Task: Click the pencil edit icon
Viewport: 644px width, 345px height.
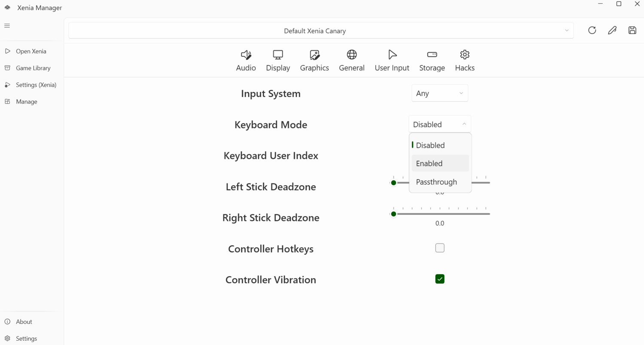Action: pos(612,30)
